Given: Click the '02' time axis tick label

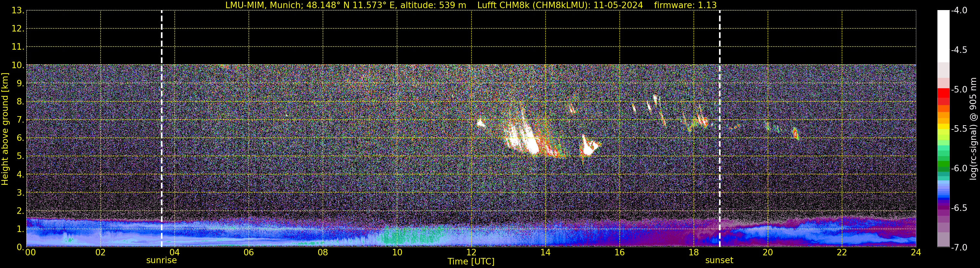Looking at the screenshot, I should (100, 252).
